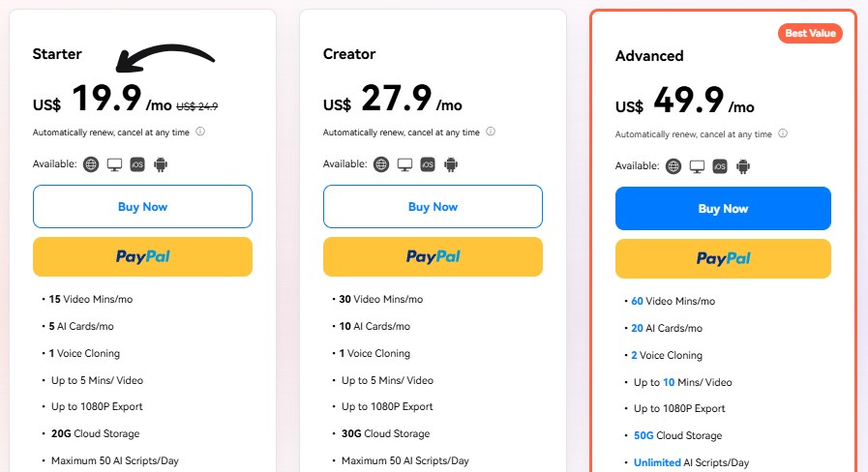Click the iOS icon in Starter plan

(x=137, y=164)
